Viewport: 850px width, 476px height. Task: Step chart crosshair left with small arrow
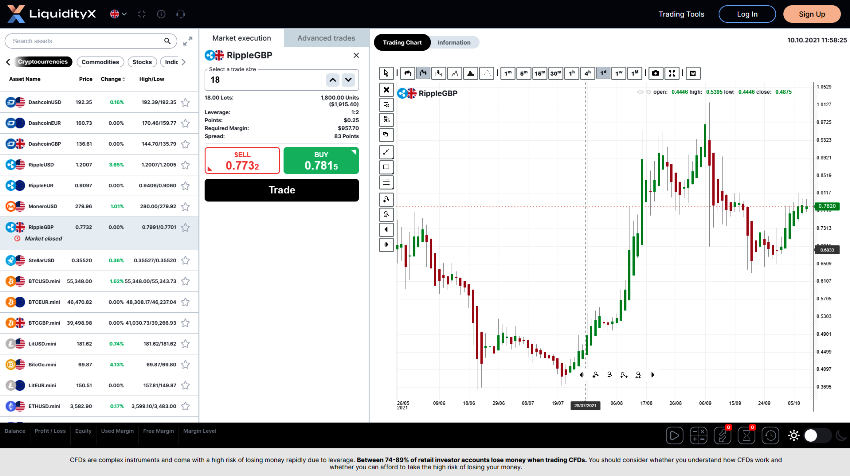click(x=581, y=375)
